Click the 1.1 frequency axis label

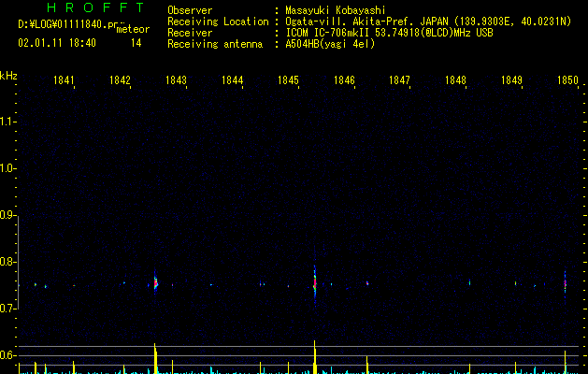click(7, 122)
